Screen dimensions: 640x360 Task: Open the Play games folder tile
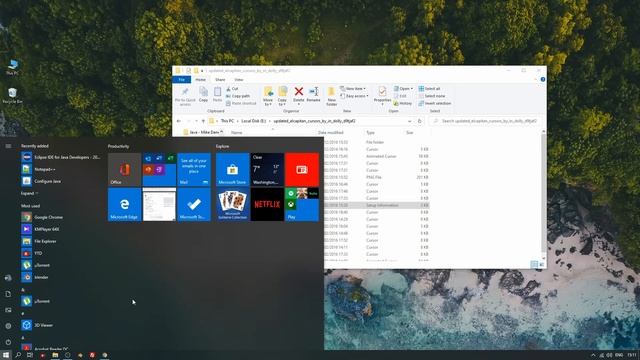[302, 204]
